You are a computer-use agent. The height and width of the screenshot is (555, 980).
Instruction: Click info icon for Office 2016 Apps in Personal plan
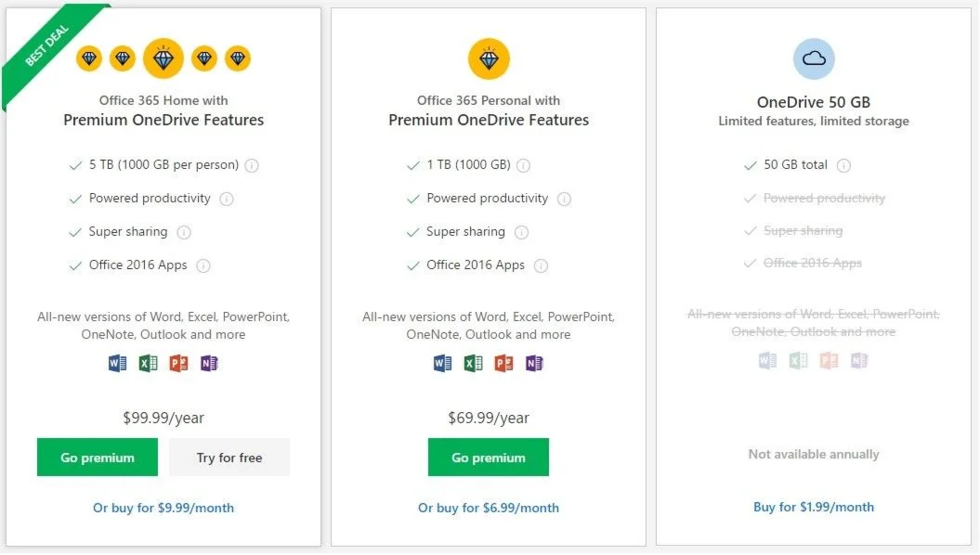click(541, 265)
